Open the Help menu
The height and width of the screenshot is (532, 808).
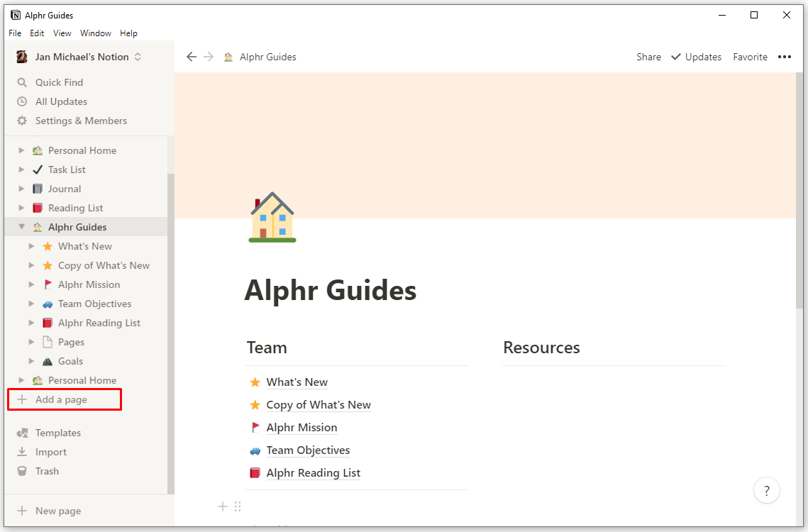pyautogui.click(x=128, y=33)
